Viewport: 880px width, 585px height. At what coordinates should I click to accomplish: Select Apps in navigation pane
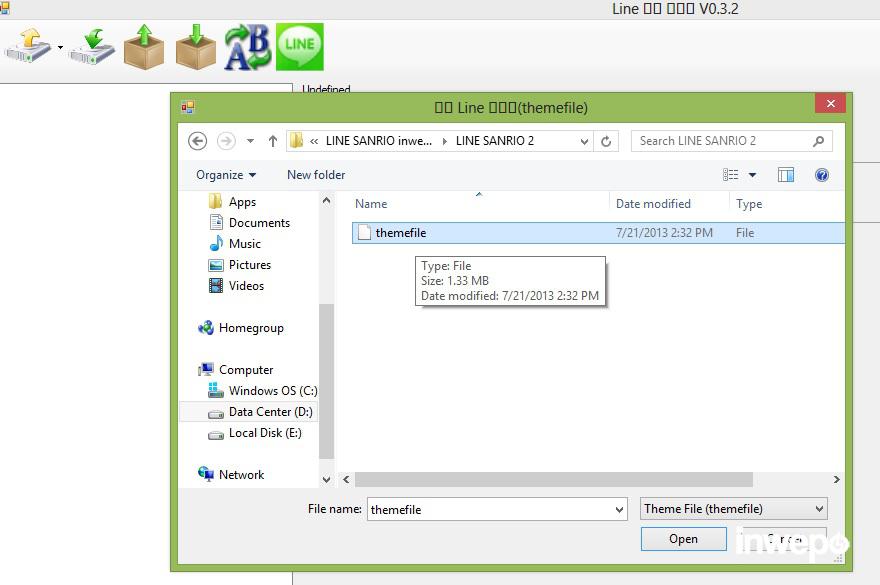[x=242, y=202]
